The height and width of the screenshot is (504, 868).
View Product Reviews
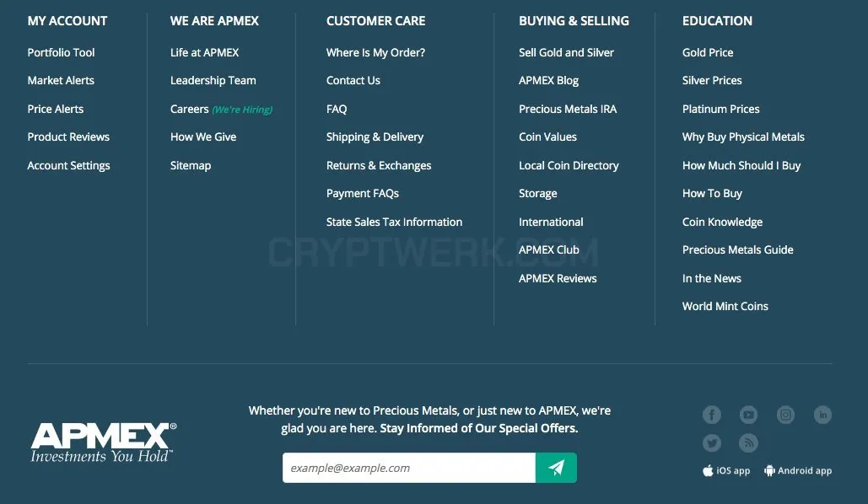[x=68, y=137]
